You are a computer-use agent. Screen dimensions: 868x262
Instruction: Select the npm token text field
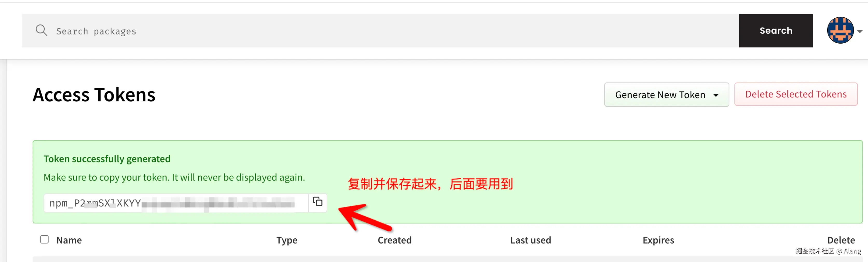(x=176, y=203)
